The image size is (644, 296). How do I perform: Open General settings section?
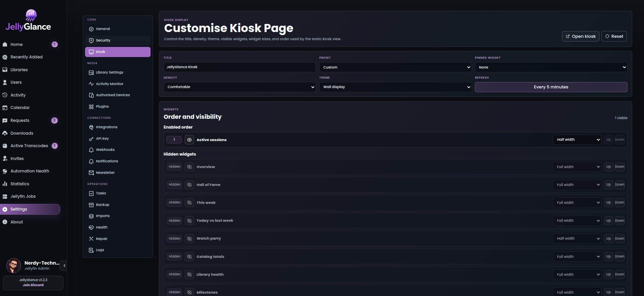pyautogui.click(x=118, y=29)
